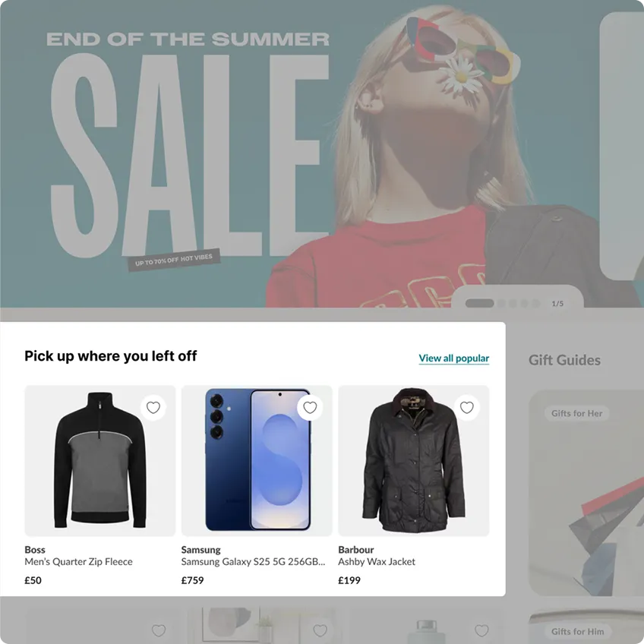
Task: Open the Samsung Galaxy S25 phone image
Action: tap(257, 460)
